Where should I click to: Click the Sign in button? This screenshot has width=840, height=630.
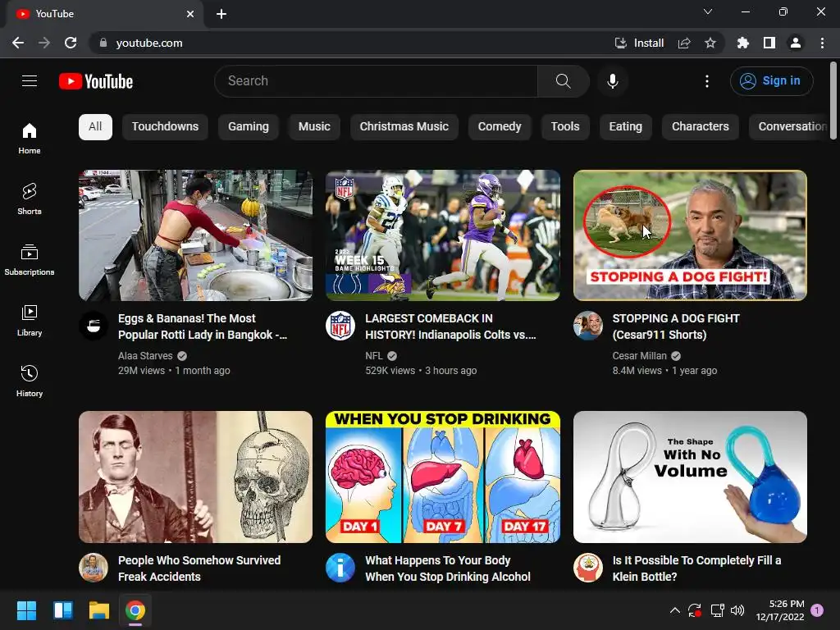click(x=771, y=81)
